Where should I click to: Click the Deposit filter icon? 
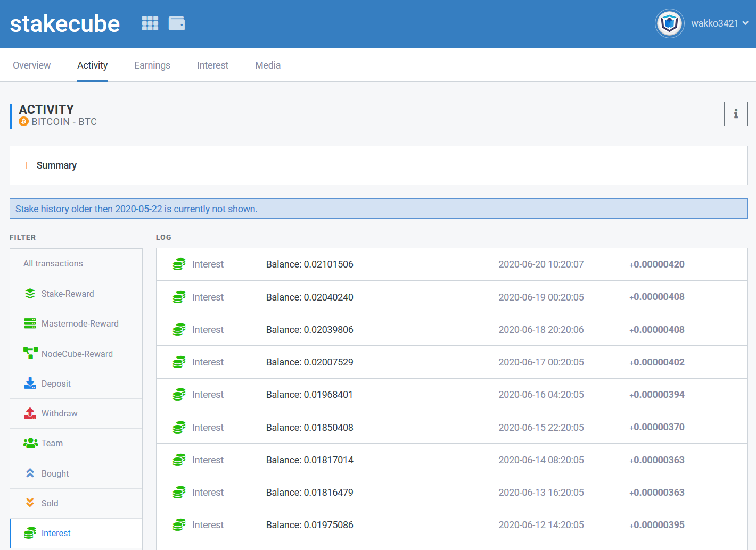click(x=30, y=384)
